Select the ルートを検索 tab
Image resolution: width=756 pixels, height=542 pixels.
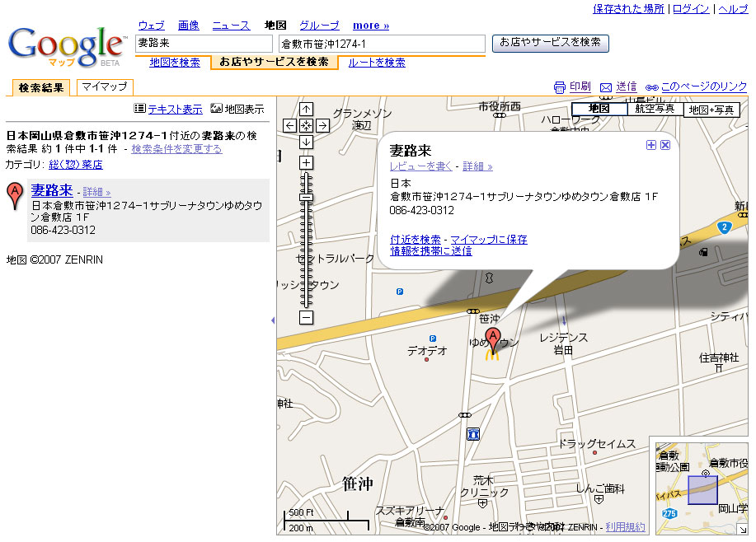point(377,62)
